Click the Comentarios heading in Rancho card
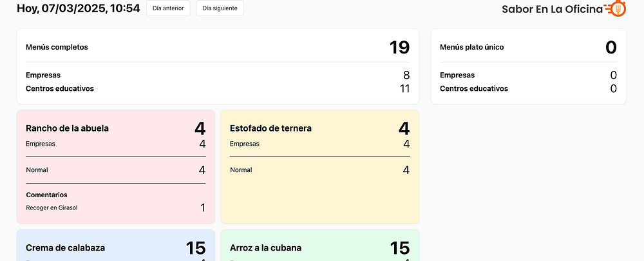 46,195
